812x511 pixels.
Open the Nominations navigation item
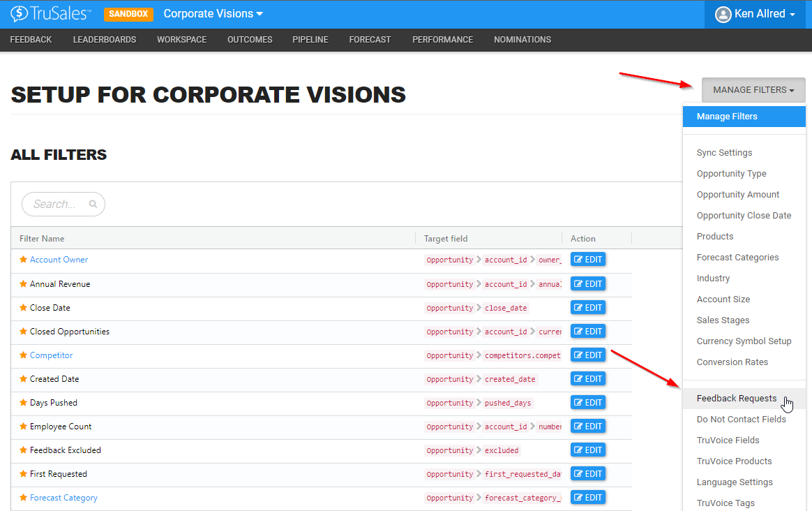coord(522,40)
